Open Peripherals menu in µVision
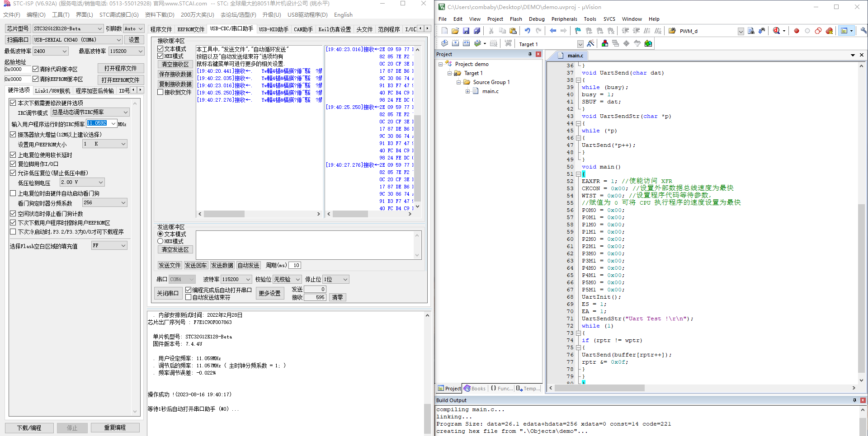Screen dimensions: 868x436 point(564,19)
